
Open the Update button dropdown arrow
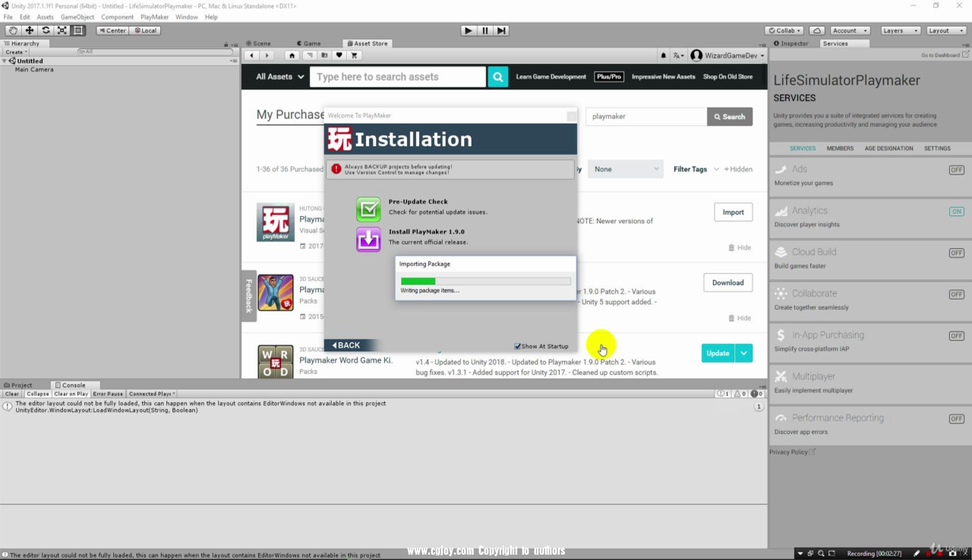[x=744, y=353]
